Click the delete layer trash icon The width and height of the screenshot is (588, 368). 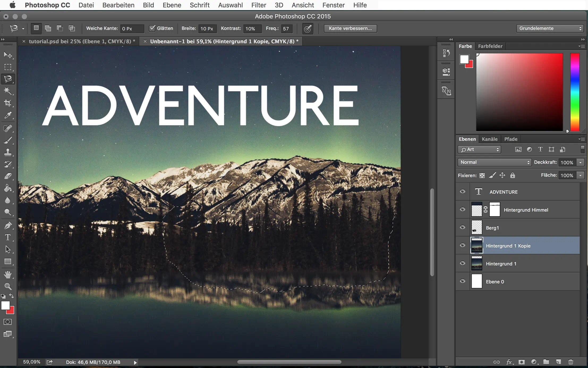(571, 362)
